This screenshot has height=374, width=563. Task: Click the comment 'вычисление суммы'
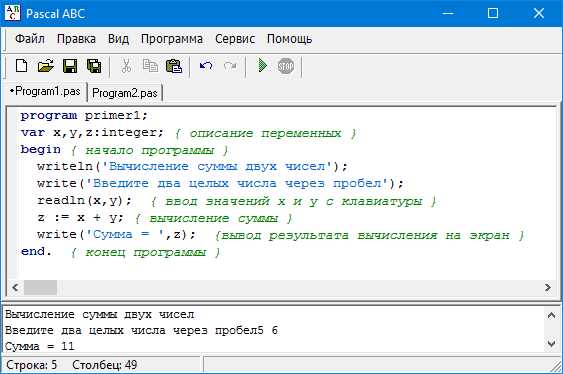pyautogui.click(x=214, y=219)
